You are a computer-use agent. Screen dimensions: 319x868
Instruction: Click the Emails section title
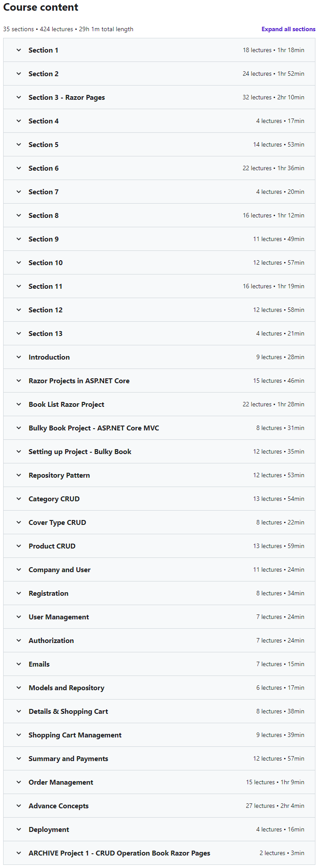pyautogui.click(x=39, y=664)
